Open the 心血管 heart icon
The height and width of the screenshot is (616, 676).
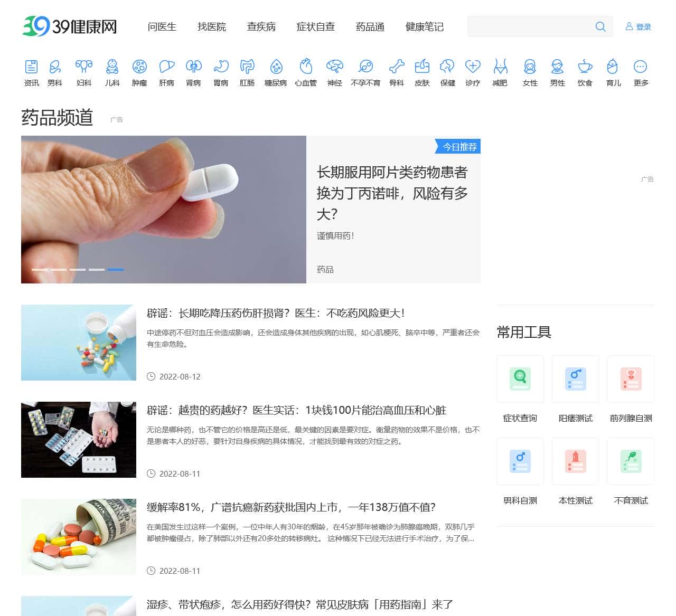pyautogui.click(x=306, y=67)
